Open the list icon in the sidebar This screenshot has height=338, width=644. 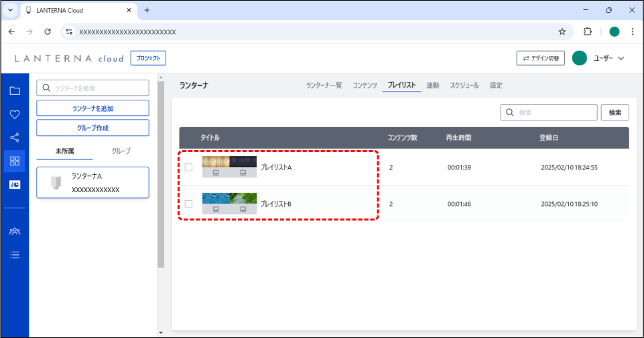[x=15, y=254]
